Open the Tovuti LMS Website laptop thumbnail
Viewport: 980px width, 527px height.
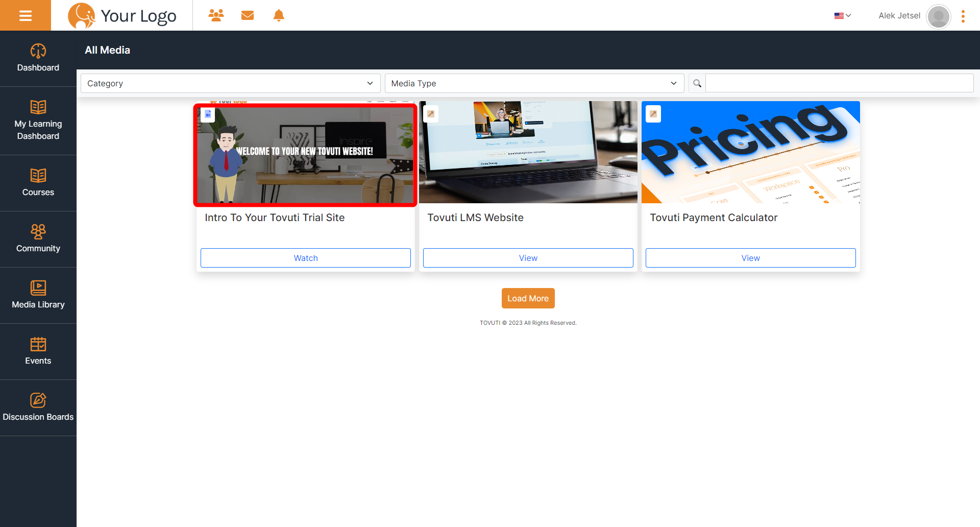pos(528,152)
